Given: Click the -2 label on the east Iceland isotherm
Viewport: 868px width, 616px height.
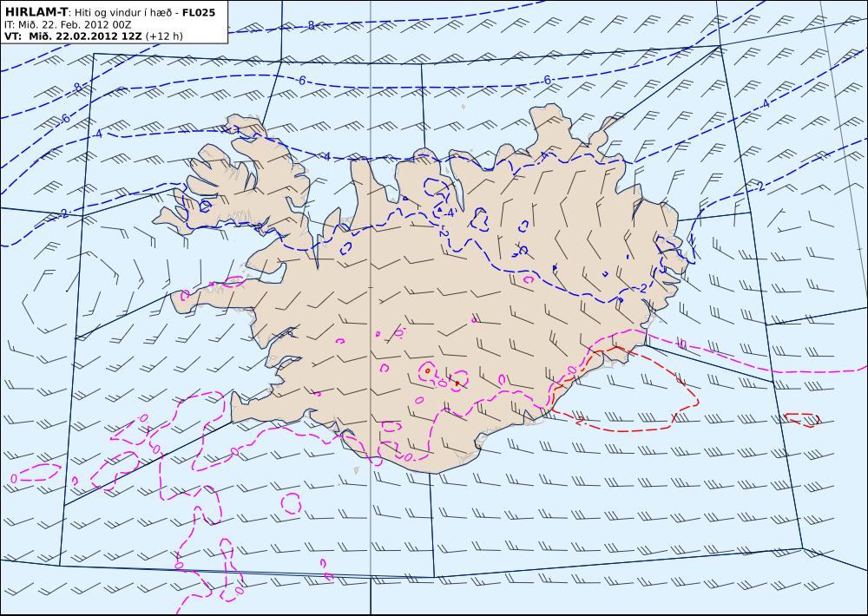Looking at the screenshot, I should (642, 288).
